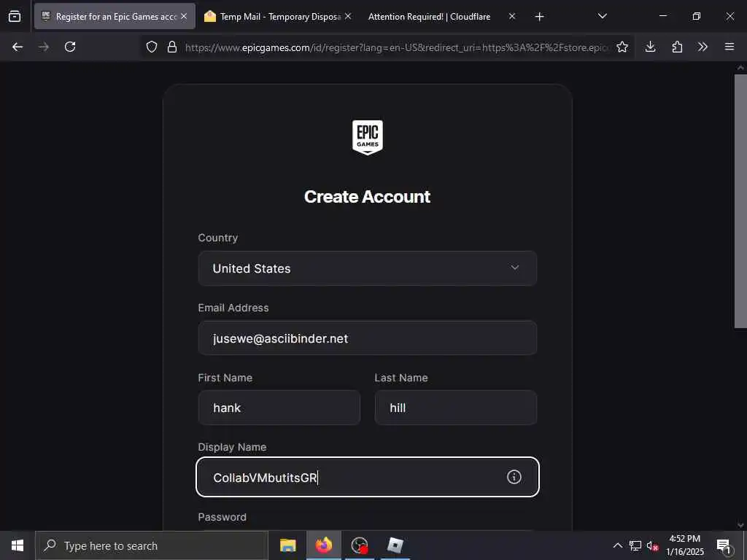747x560 pixels.
Task: Click the Display Name label
Action: pos(232,447)
